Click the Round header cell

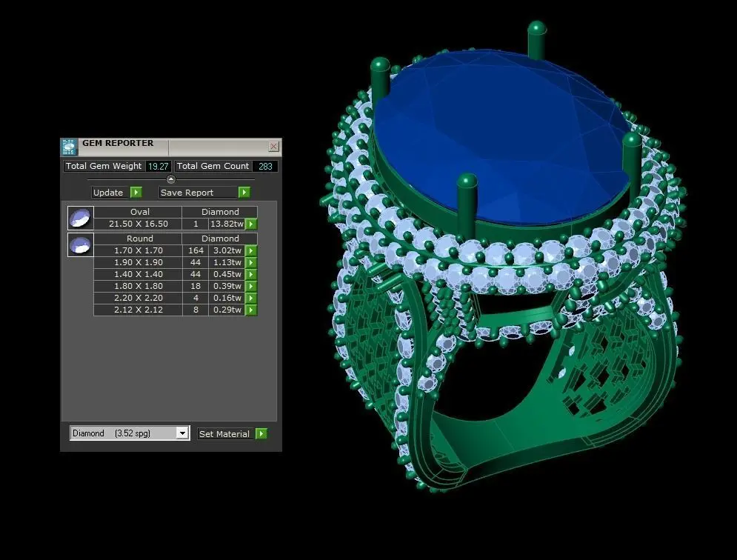139,239
